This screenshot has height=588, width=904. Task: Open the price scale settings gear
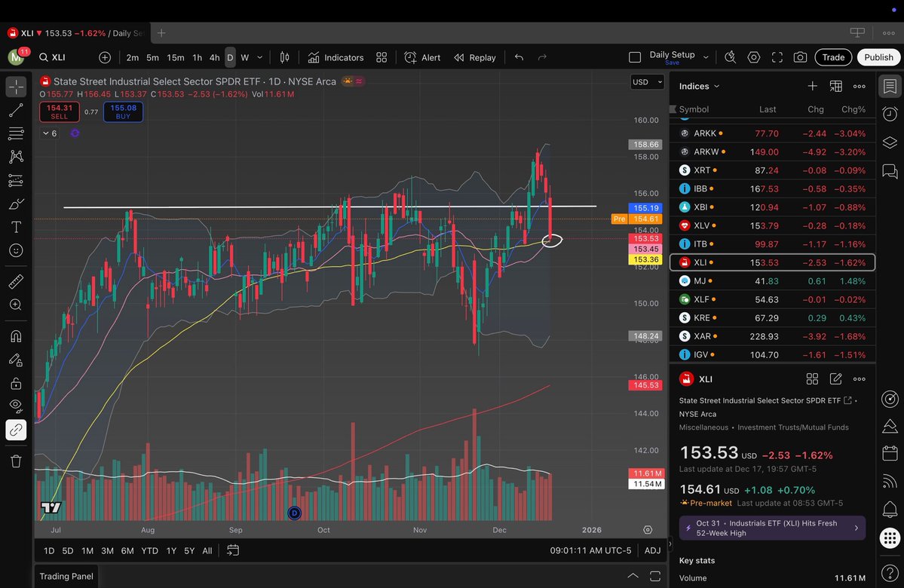click(648, 530)
